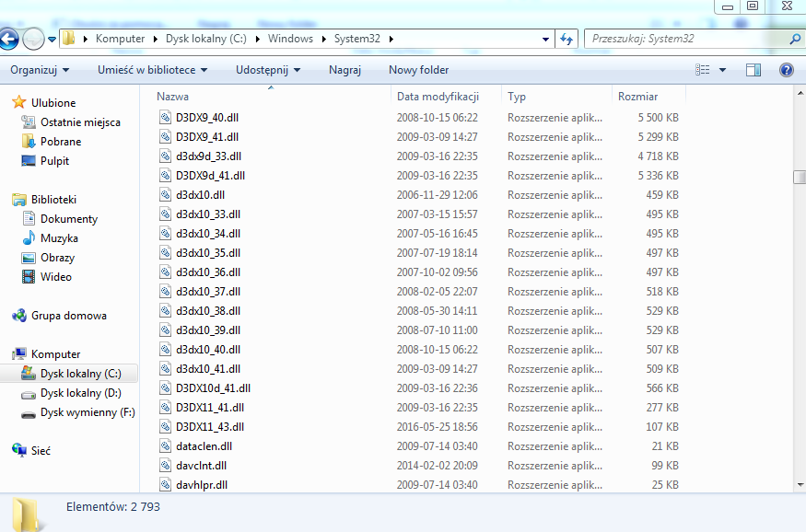This screenshot has height=532, width=806.
Task: Open Help with the question mark icon
Action: (787, 70)
